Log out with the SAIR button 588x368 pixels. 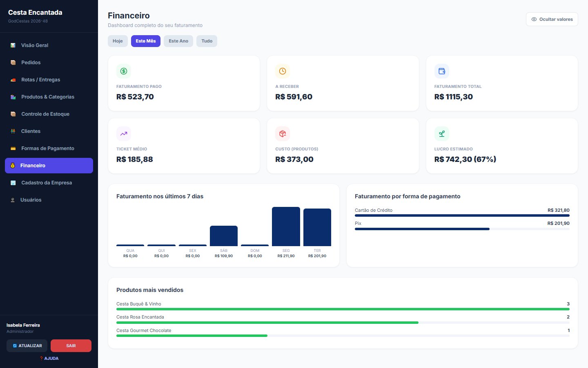71,346
